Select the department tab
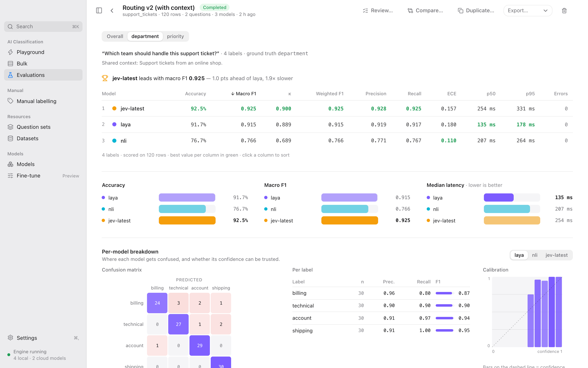Viewport: 588px width, 368px height. [145, 36]
